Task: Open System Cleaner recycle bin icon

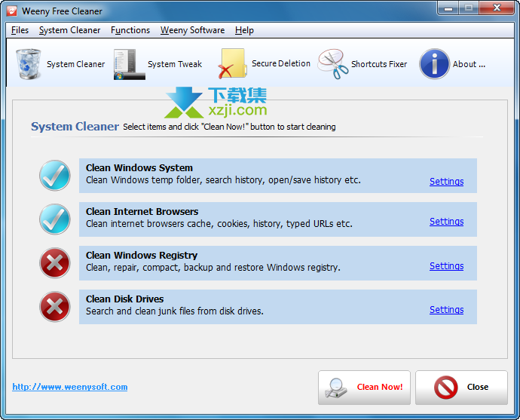Action: tap(29, 64)
